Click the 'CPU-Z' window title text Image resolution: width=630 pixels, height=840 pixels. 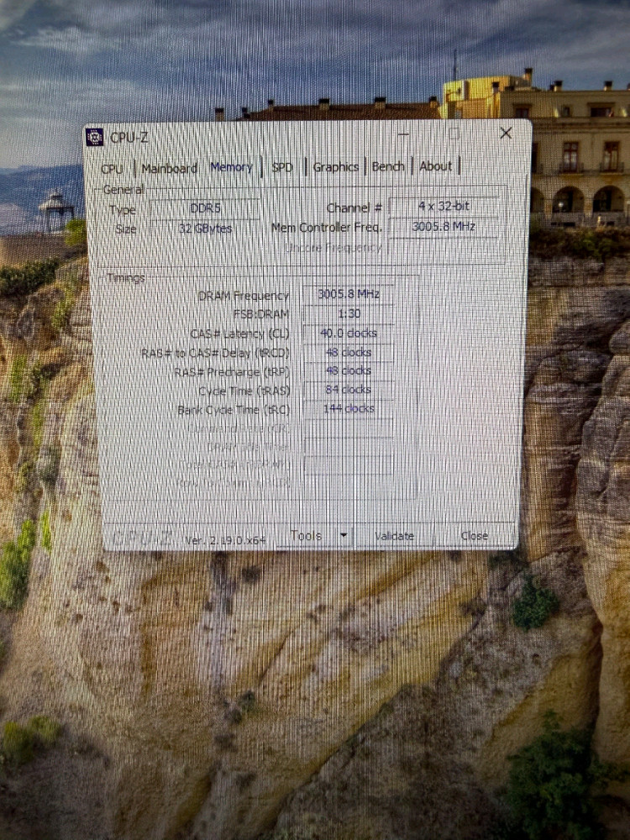point(129,138)
